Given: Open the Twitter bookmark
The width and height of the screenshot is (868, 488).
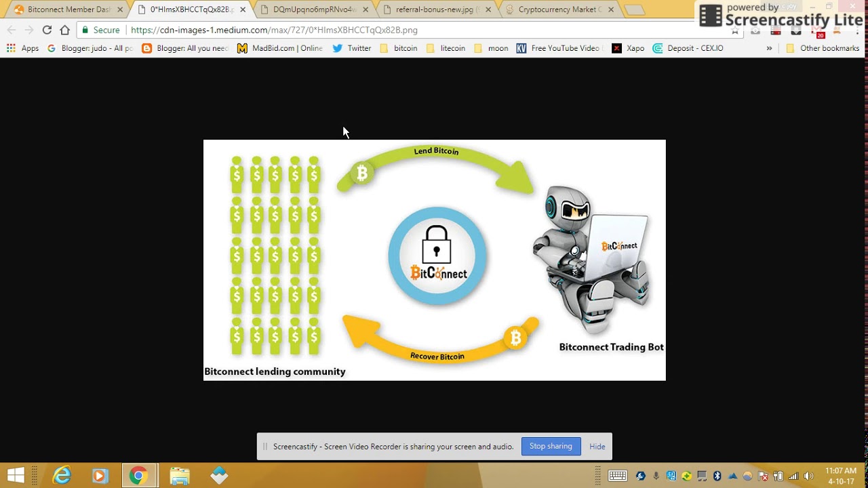Looking at the screenshot, I should click(x=352, y=48).
